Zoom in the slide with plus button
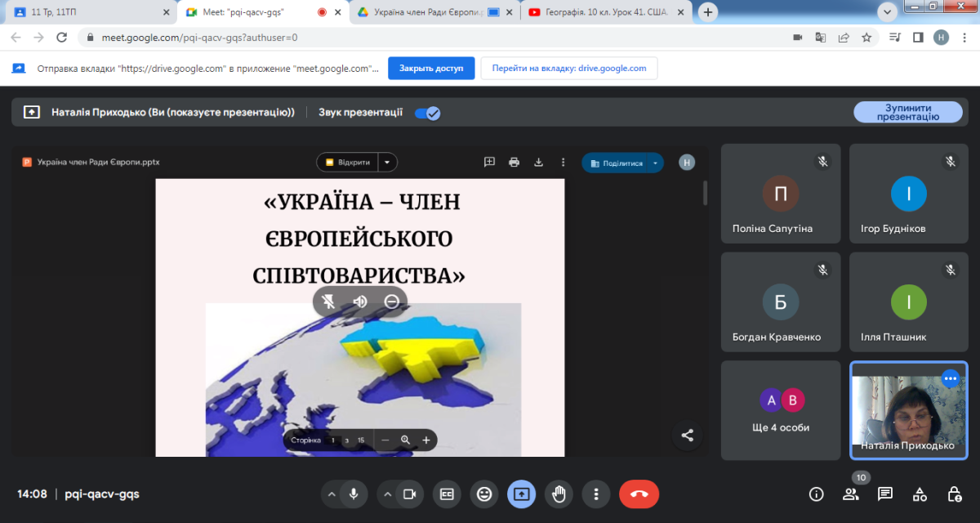 425,440
